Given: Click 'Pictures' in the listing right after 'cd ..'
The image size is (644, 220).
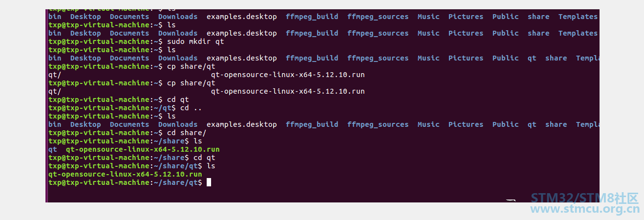Looking at the screenshot, I should 466,124.
